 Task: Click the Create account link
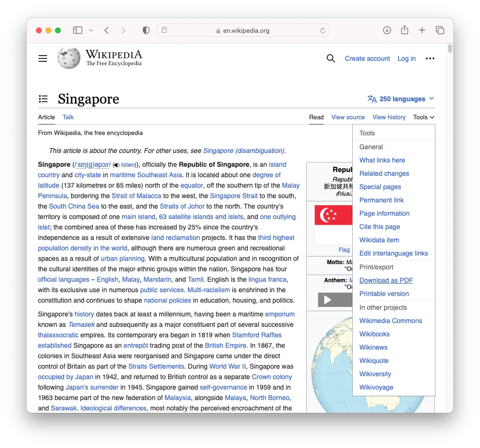[367, 58]
